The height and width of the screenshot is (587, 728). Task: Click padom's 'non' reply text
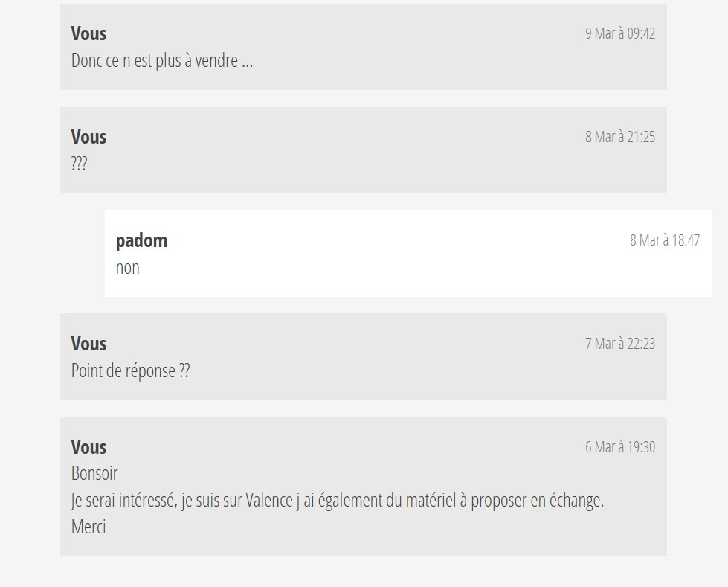(128, 268)
